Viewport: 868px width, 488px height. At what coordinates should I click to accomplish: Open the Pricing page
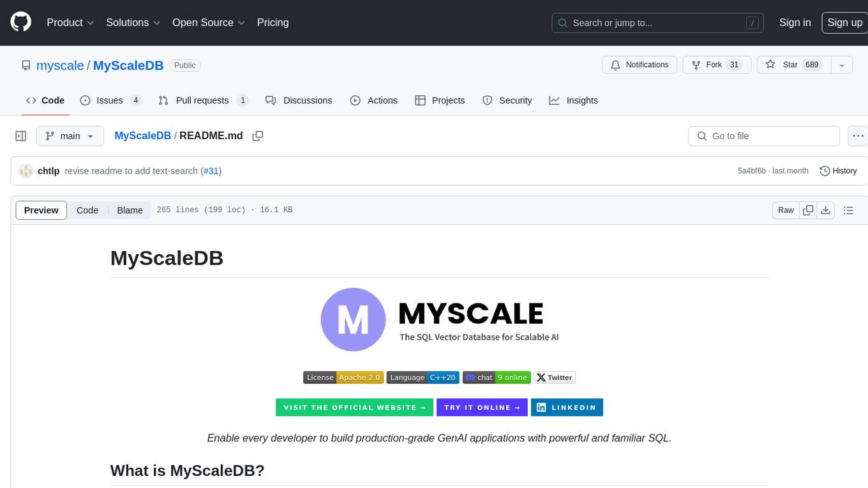tap(273, 22)
